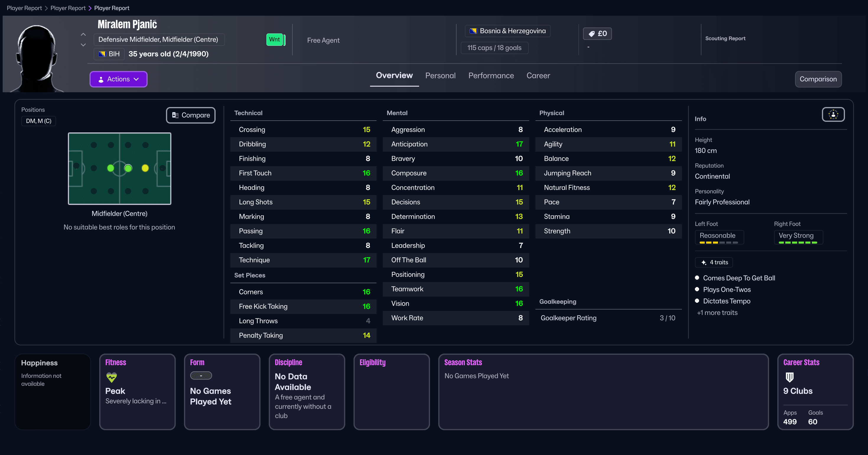Click the Form rating pill indicator

click(x=201, y=375)
